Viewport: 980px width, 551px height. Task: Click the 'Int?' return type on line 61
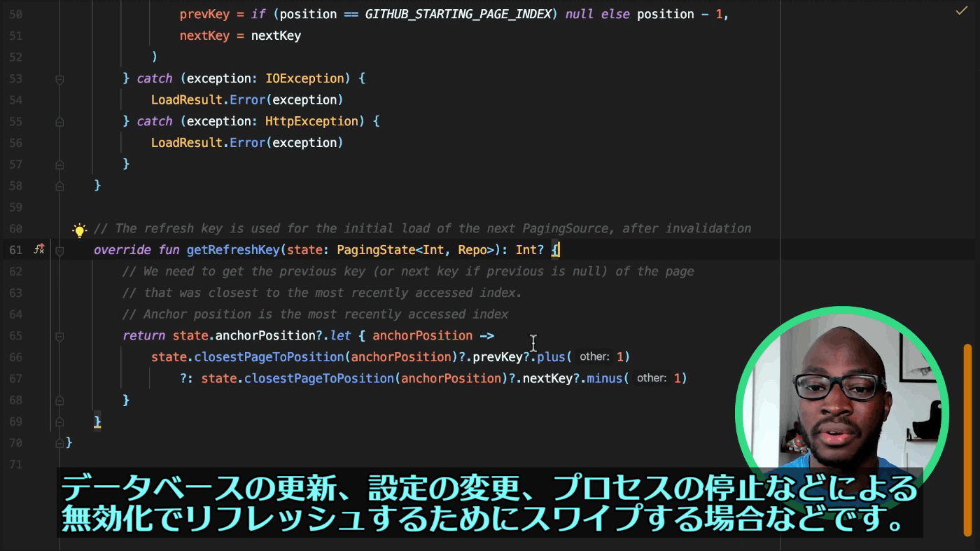coord(530,250)
